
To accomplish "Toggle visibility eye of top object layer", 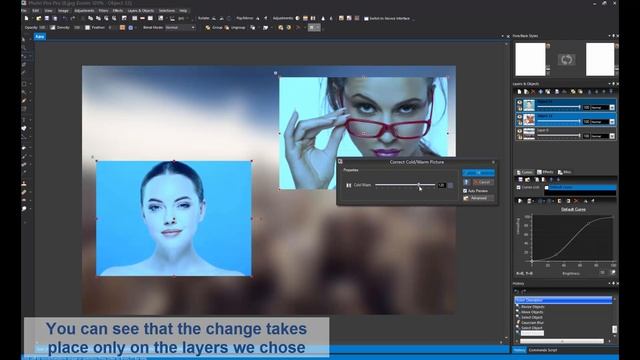I will [x=520, y=102].
